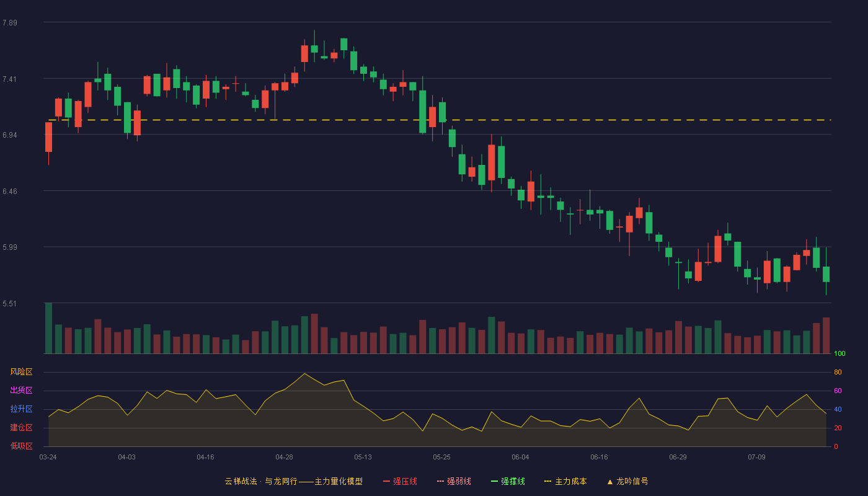868x496 pixels.
Task: Click the 06-16 date label
Action: click(x=599, y=457)
